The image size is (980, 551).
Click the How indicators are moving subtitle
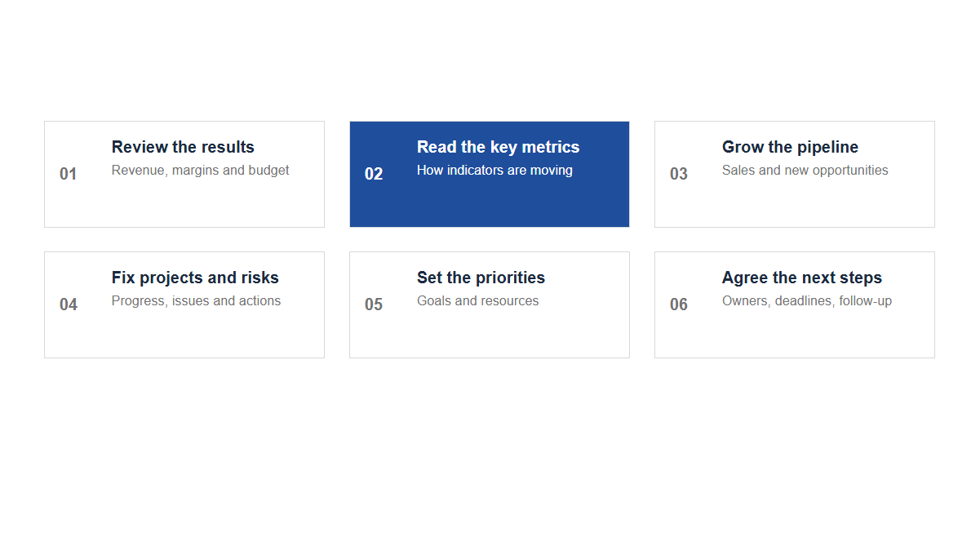pos(494,171)
